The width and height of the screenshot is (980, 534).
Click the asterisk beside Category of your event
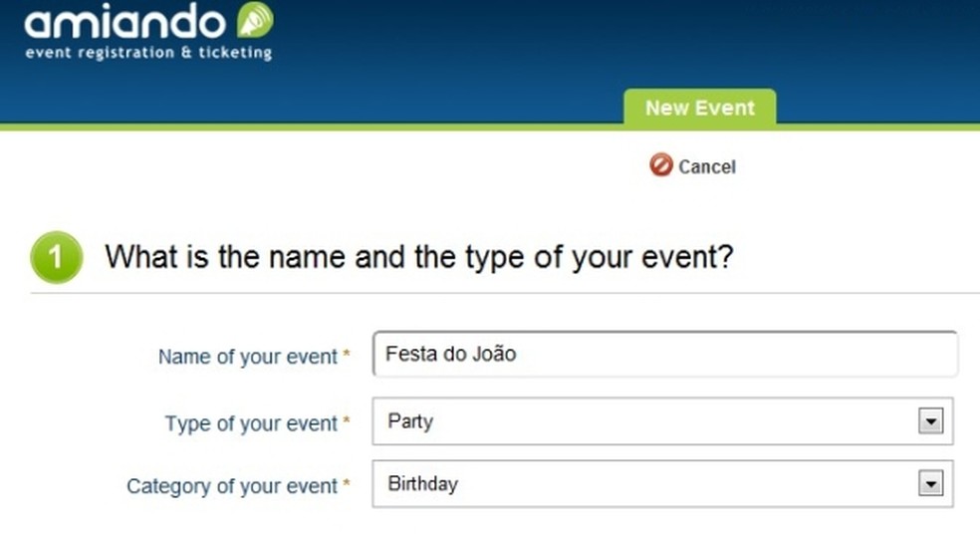tap(347, 484)
